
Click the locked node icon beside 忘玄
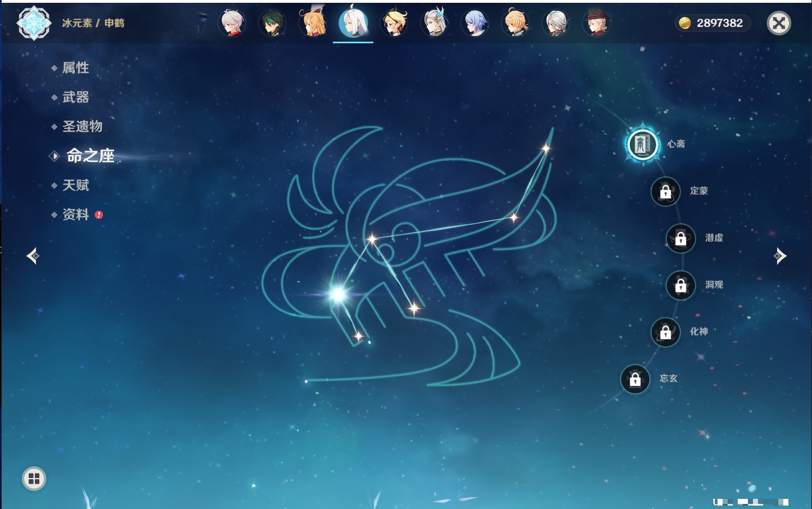pos(635,379)
